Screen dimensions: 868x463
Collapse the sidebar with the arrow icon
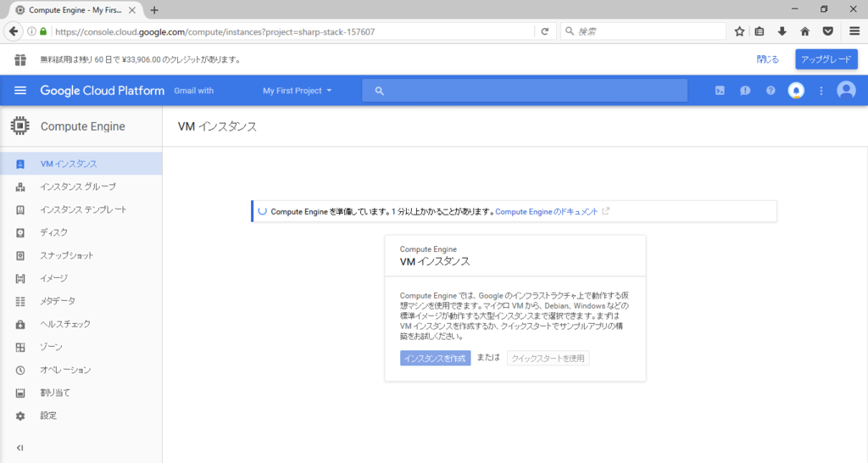point(20,448)
